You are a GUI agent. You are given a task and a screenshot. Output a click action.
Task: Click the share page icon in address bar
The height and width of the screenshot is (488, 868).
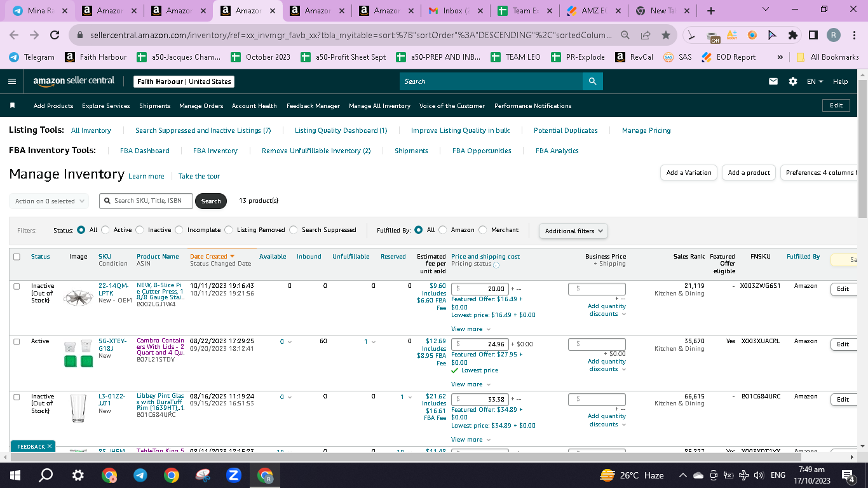[x=646, y=35]
